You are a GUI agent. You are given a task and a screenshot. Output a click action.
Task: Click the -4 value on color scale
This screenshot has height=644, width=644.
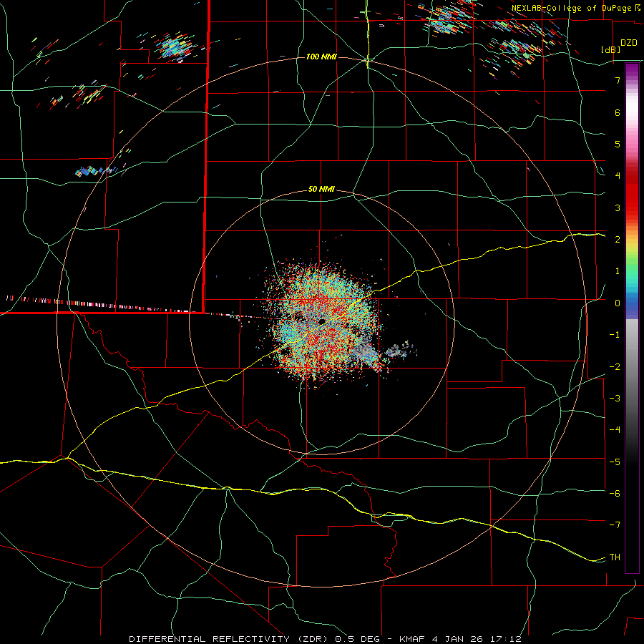point(615,430)
